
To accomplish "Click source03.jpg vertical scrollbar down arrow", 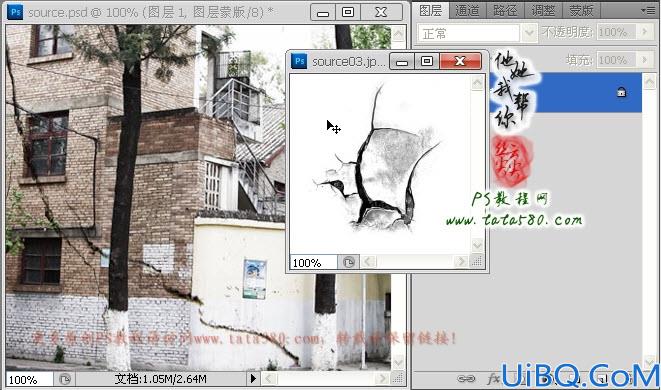I will tap(477, 245).
